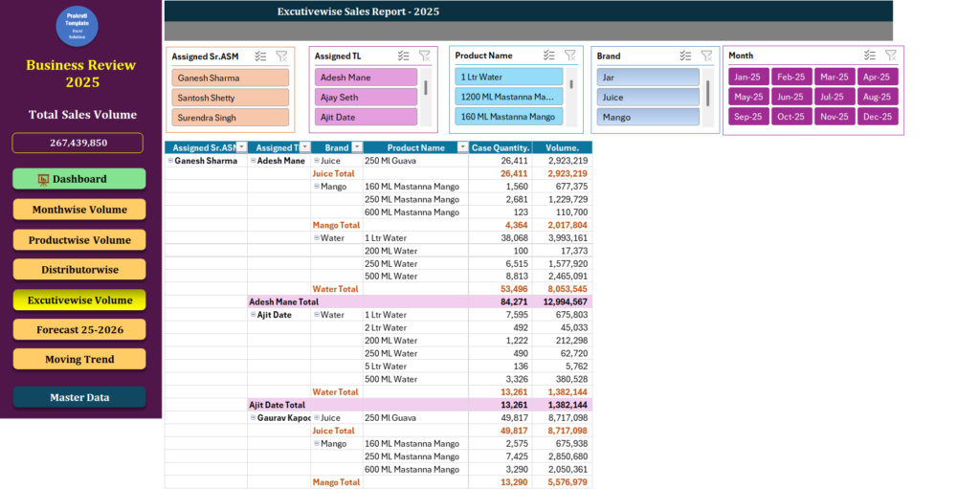This screenshot has height=489, width=980.
Task: Collapse Mango brand under Adesh Mane
Action: tap(316, 187)
